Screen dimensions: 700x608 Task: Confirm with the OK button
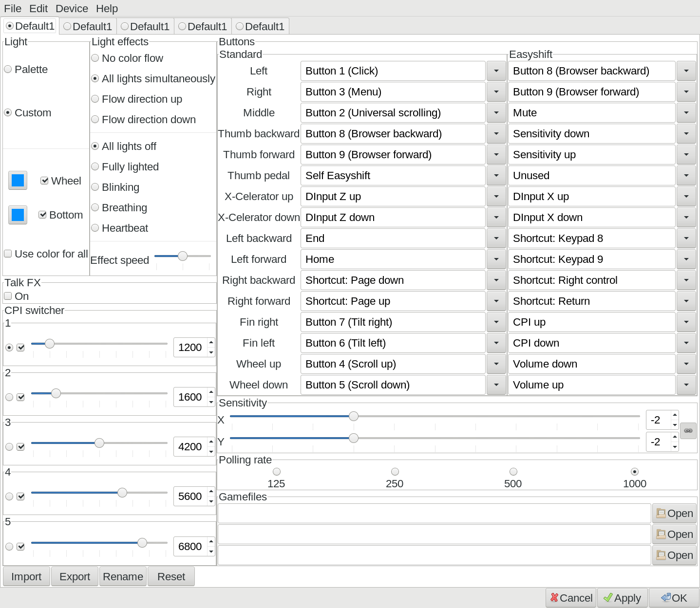pyautogui.click(x=674, y=598)
